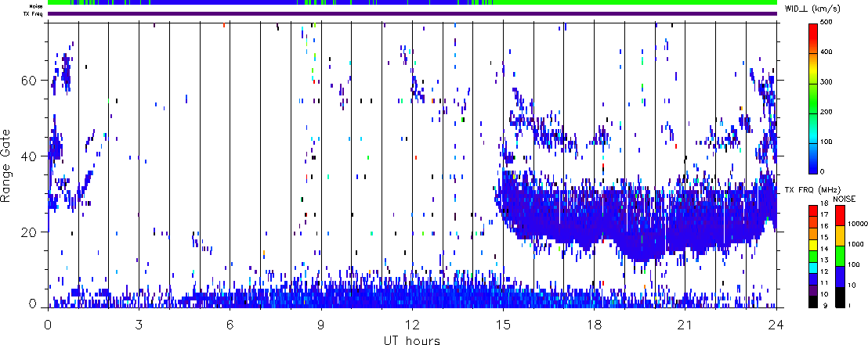
Task: Click the '10000' NOISE scale label
Action: click(x=857, y=225)
